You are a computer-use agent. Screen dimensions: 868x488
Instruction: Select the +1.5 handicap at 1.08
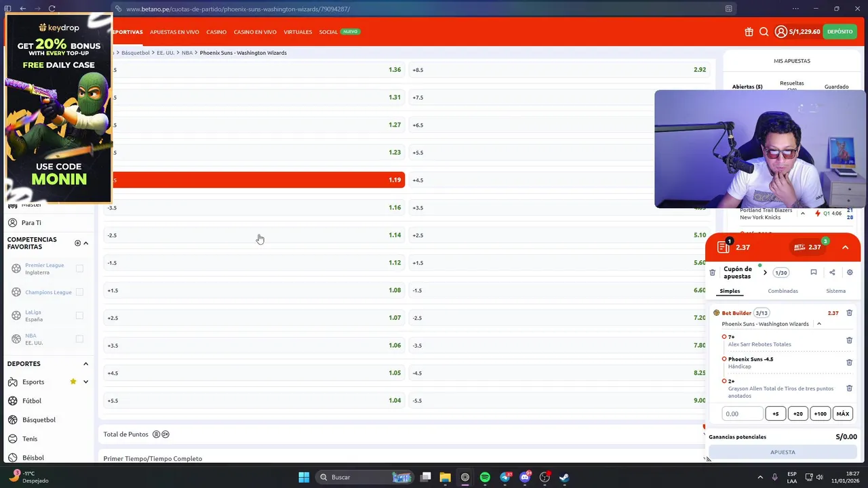[254, 290]
